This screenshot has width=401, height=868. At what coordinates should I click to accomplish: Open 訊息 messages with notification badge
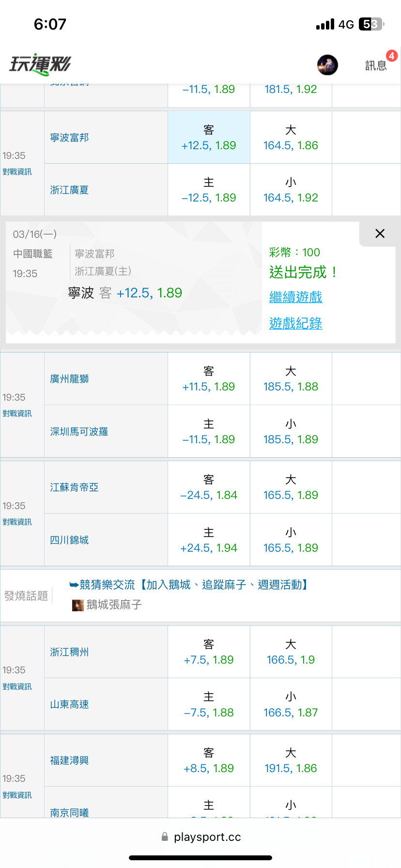pos(376,65)
